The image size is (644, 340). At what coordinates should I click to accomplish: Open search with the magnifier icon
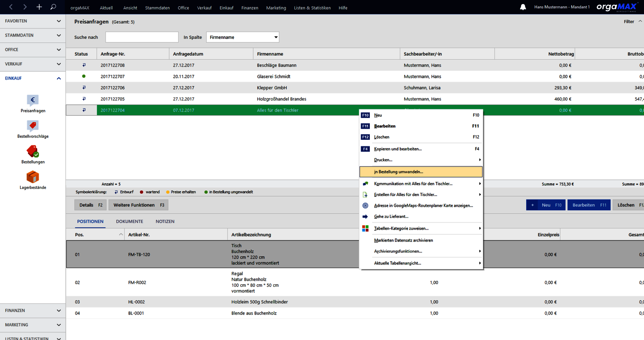(53, 7)
